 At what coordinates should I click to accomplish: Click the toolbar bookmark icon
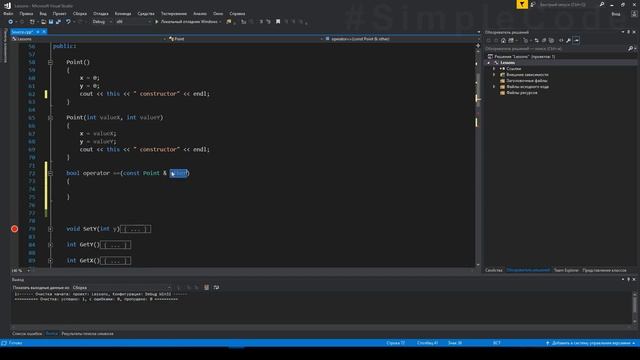click(278, 22)
